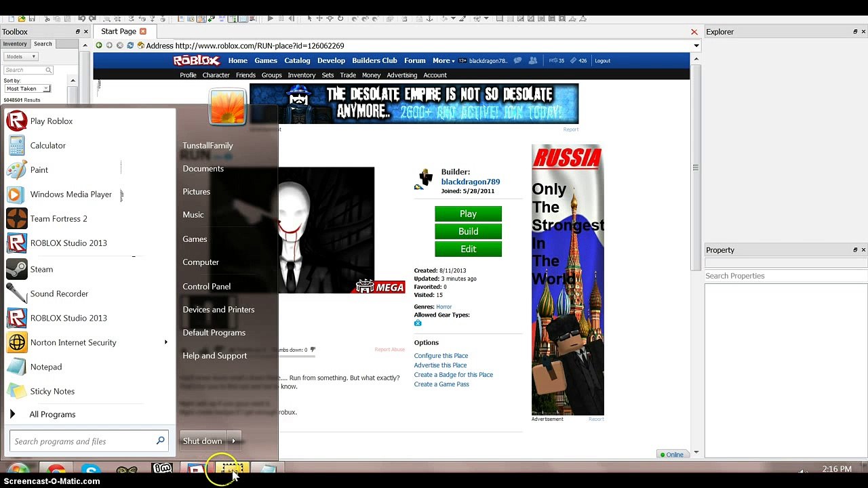The image size is (868, 488).
Task: Click the slender man game thumbnail
Action: pos(326,230)
